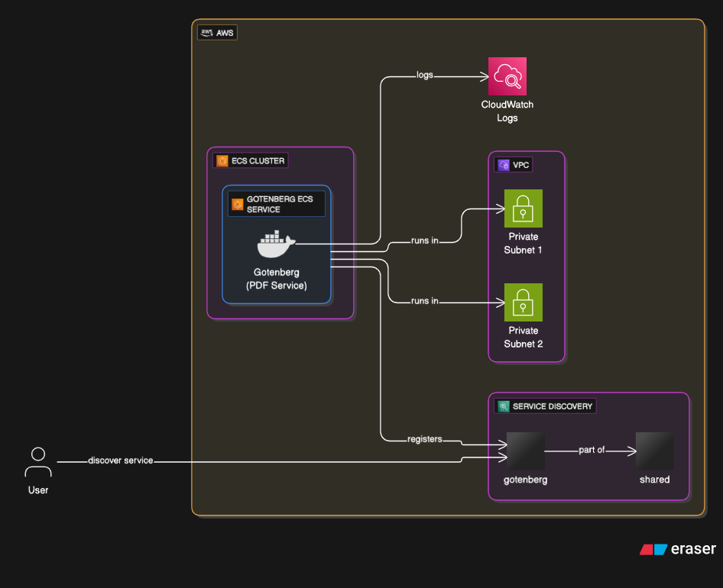Select the green Service Discovery header icon
Viewport: 723px width, 588px height.
pyautogui.click(x=503, y=406)
